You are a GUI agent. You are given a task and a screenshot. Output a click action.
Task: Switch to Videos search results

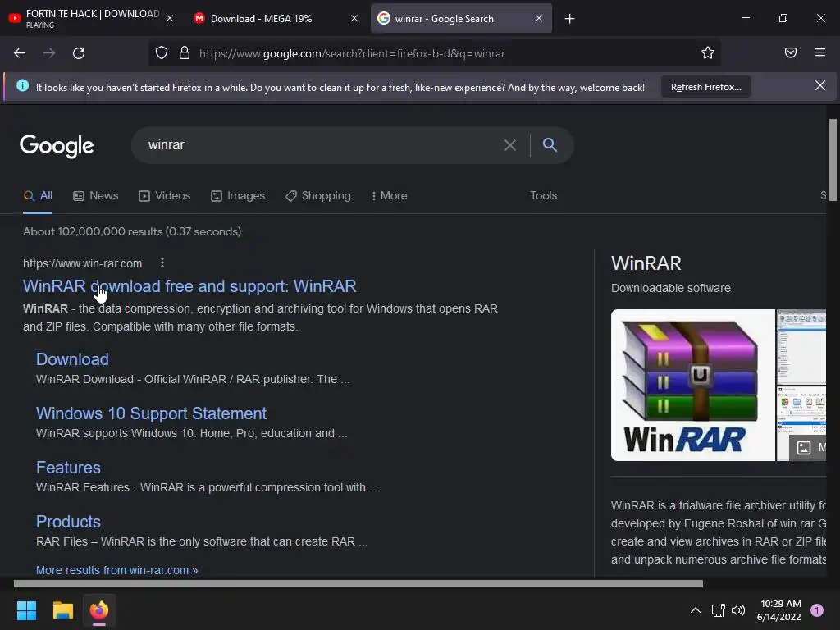coord(164,195)
